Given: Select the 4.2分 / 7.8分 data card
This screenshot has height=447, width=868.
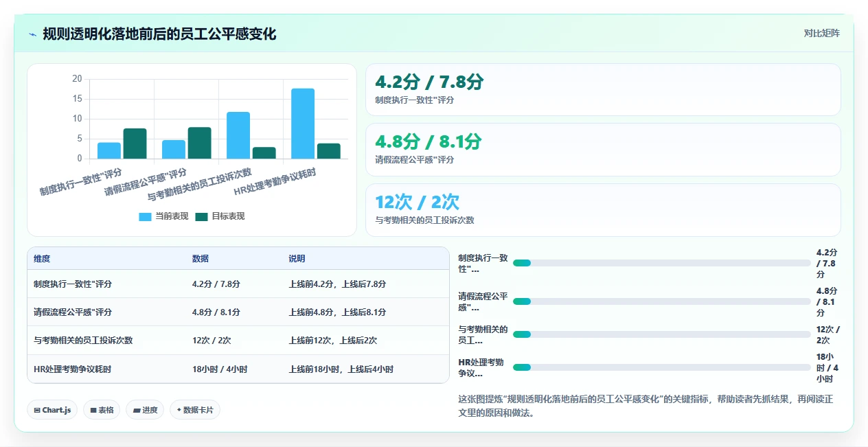Looking at the screenshot, I should click(x=603, y=89).
